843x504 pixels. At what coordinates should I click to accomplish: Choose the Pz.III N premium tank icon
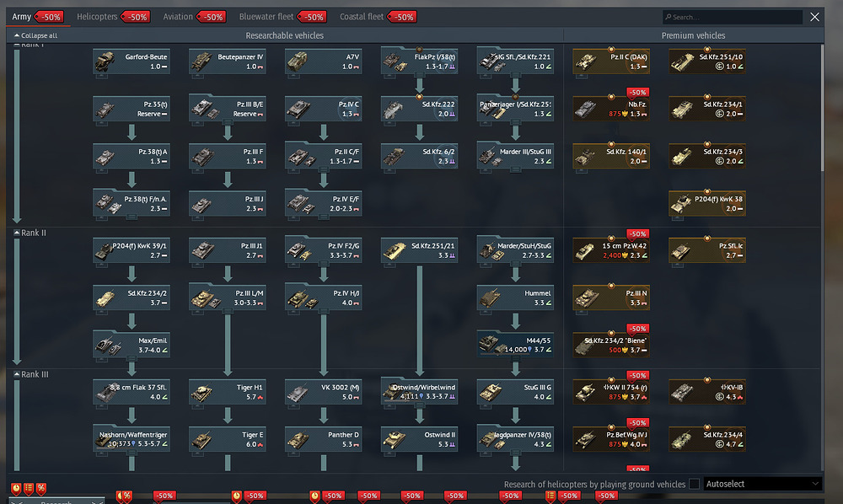(x=585, y=298)
